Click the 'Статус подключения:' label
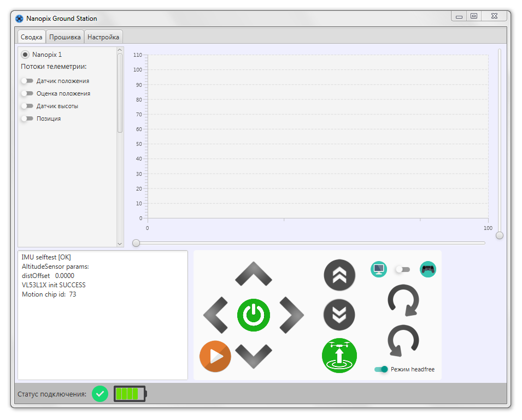 tap(52, 394)
